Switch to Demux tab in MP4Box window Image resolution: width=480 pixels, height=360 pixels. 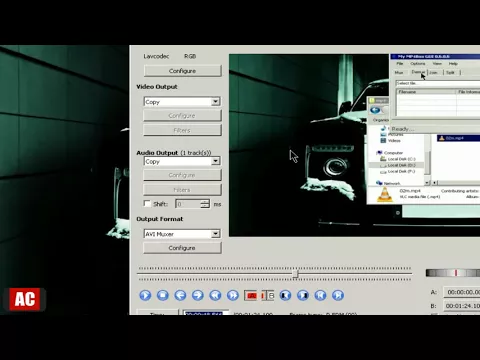pyautogui.click(x=418, y=72)
